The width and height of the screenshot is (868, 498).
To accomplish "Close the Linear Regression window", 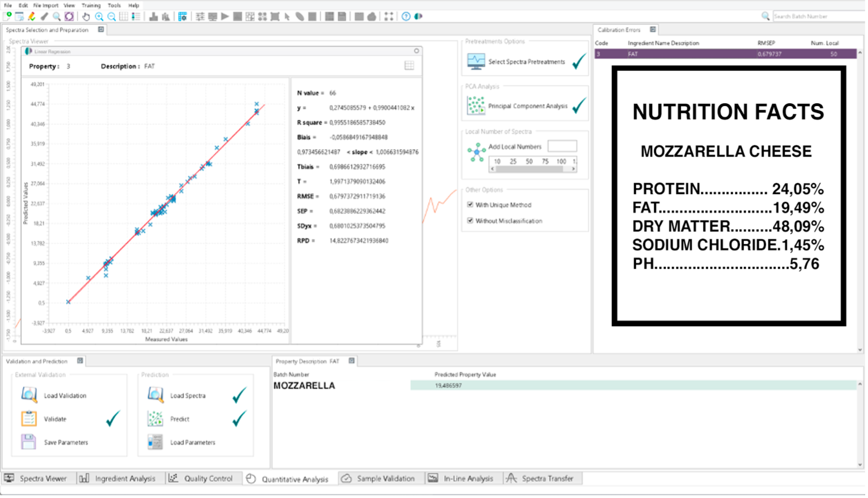I will point(416,51).
